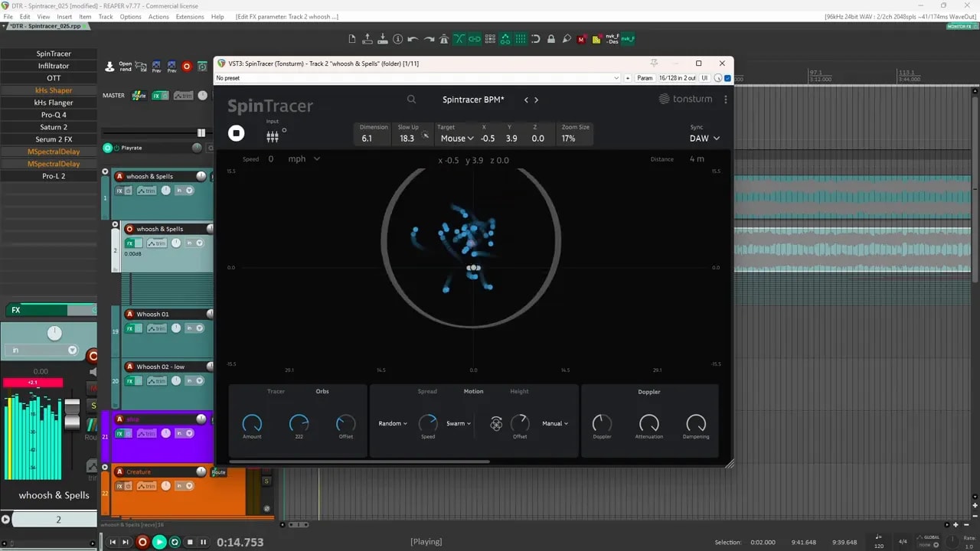Screen dimensions: 980x551
Task: Toggle the grid lines icon in toolbar
Action: pos(521,39)
